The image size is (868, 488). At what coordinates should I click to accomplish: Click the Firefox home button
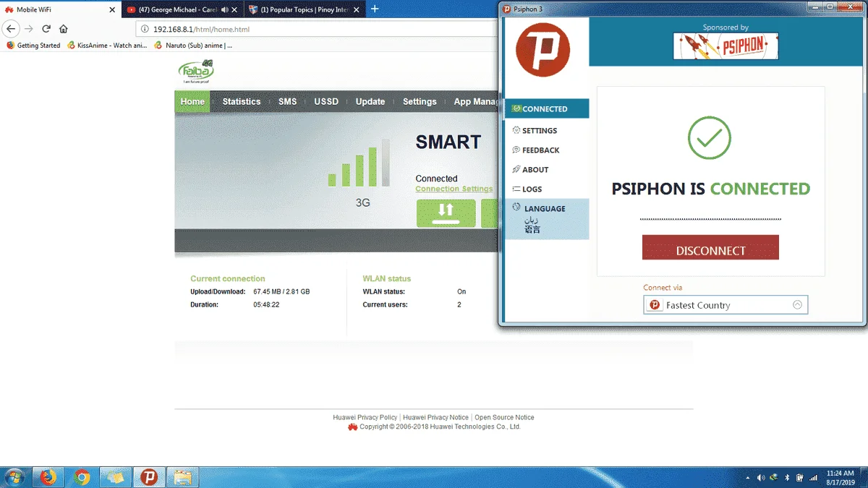point(64,29)
